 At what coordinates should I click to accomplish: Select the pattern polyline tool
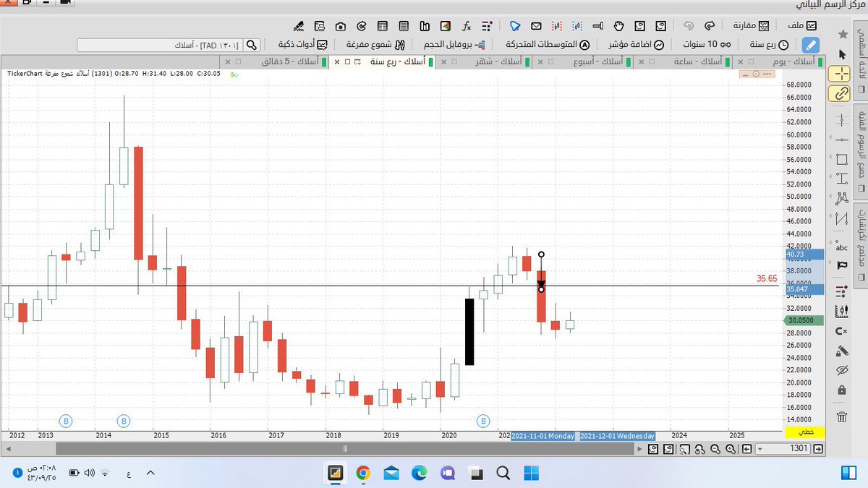point(841,198)
